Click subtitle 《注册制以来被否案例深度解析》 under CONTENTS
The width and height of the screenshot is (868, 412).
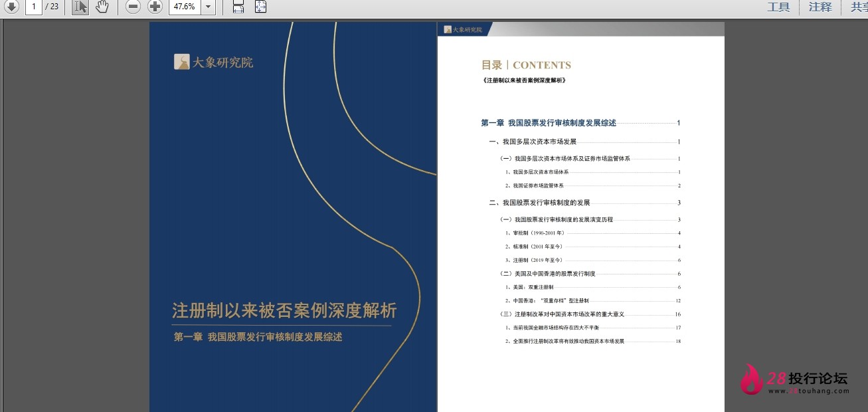tap(525, 80)
